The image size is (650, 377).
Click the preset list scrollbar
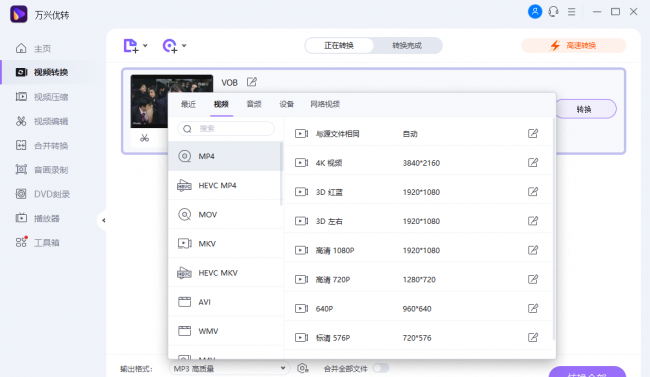[554, 229]
